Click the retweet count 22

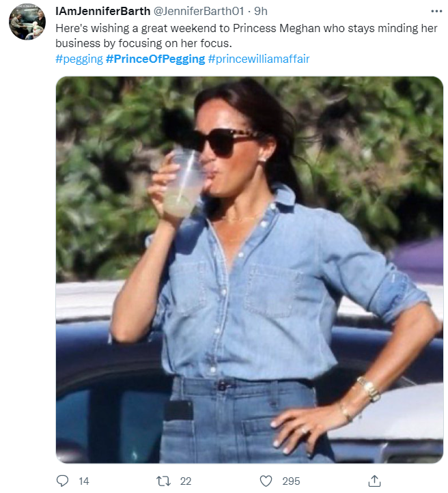pyautogui.click(x=186, y=481)
